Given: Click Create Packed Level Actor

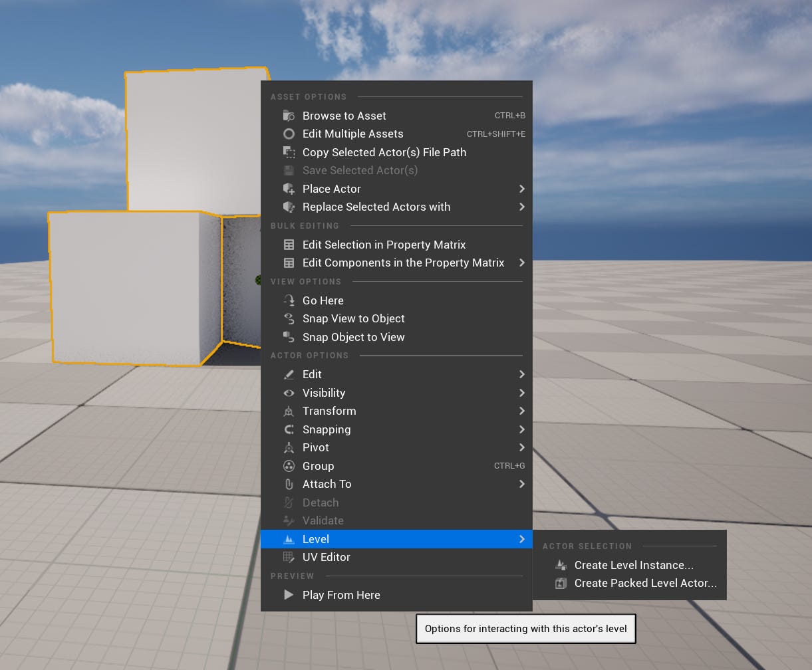Looking at the screenshot, I should tap(645, 583).
